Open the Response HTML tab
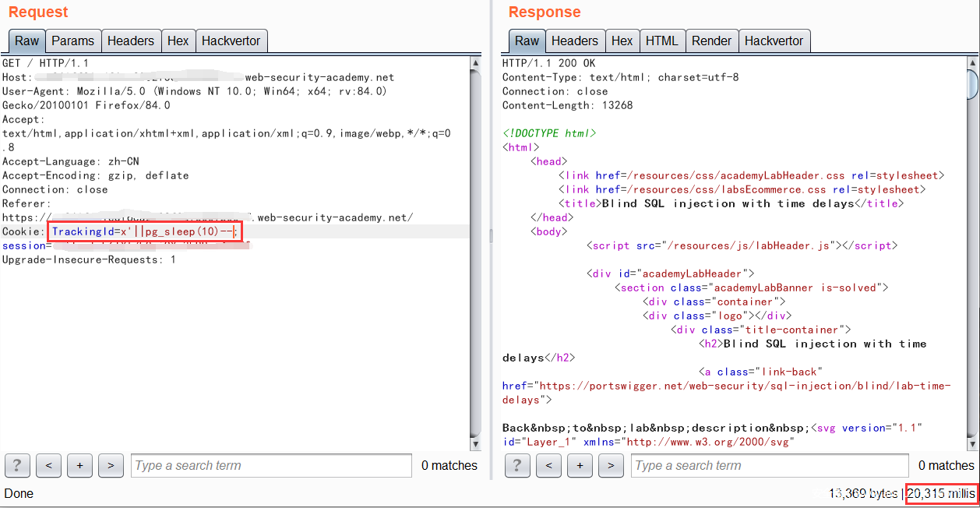 [x=661, y=41]
